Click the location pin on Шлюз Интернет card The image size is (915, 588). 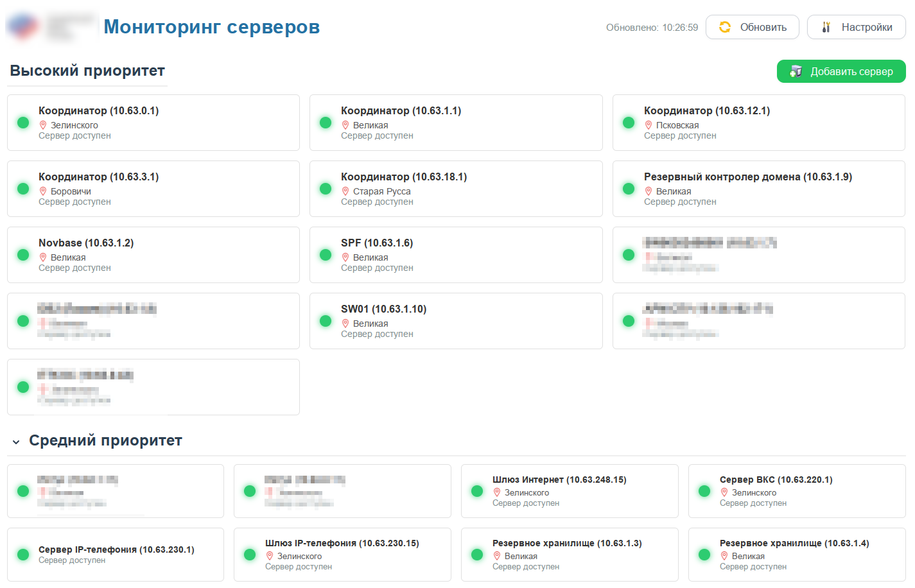[496, 491]
